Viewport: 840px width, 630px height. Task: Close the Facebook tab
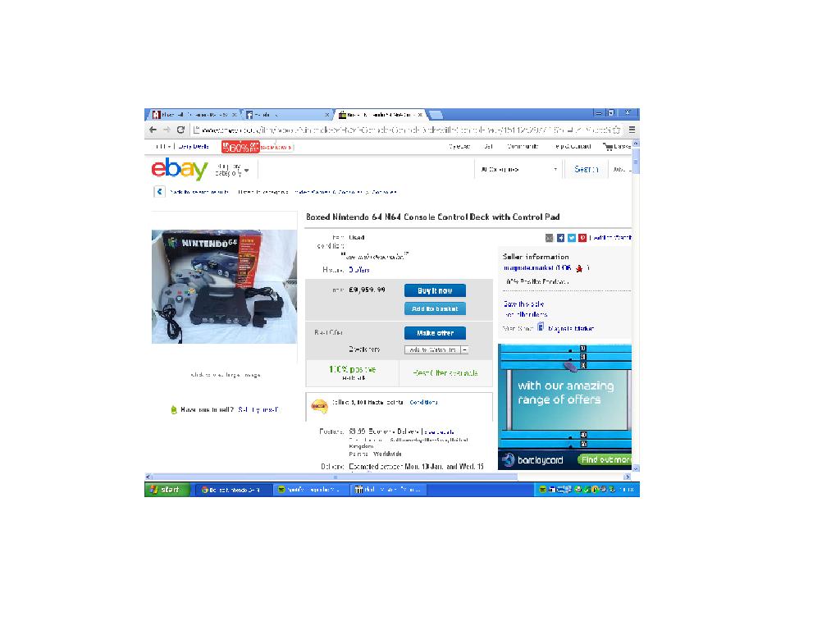click(326, 115)
